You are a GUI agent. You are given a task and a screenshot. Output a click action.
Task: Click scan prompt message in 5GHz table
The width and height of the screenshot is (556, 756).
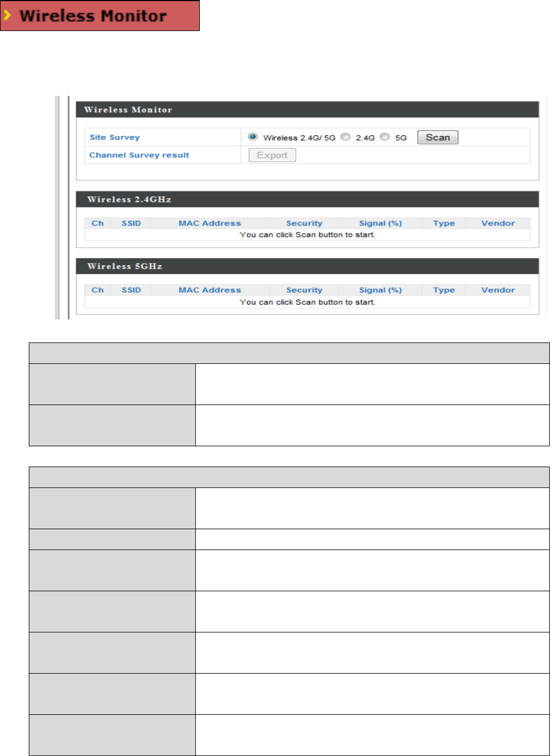(307, 302)
